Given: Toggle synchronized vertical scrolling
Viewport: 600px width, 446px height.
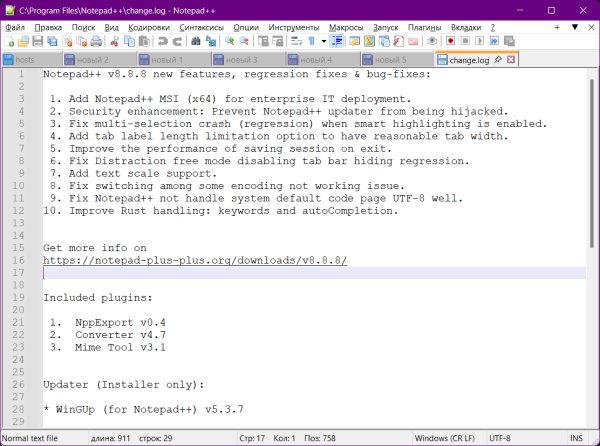Looking at the screenshot, I should pos(263,41).
